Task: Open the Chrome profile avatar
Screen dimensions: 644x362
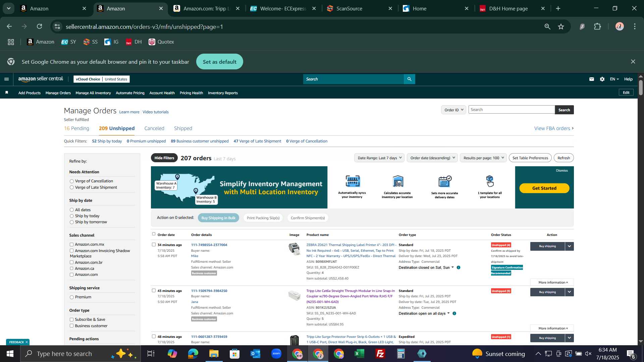Action: 620,26
